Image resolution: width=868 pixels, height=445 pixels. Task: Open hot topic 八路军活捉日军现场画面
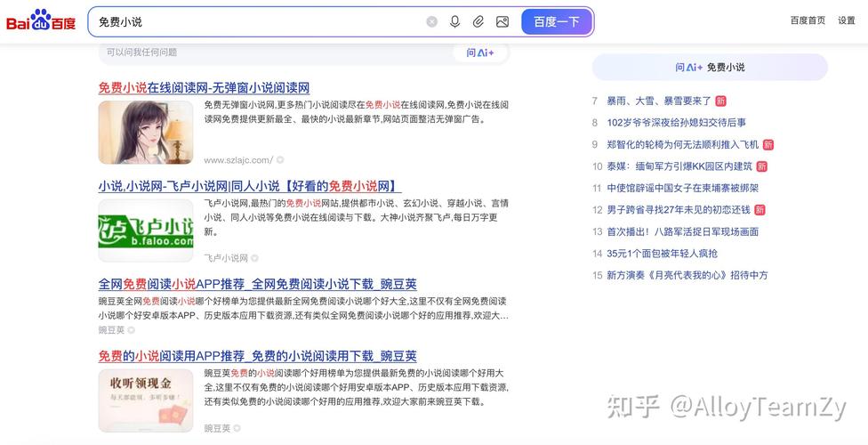tap(682, 231)
